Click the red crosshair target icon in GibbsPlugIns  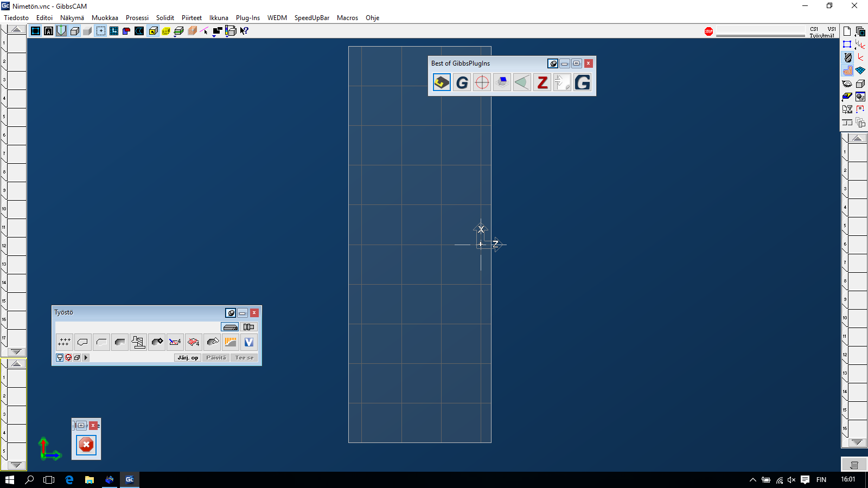[482, 82]
